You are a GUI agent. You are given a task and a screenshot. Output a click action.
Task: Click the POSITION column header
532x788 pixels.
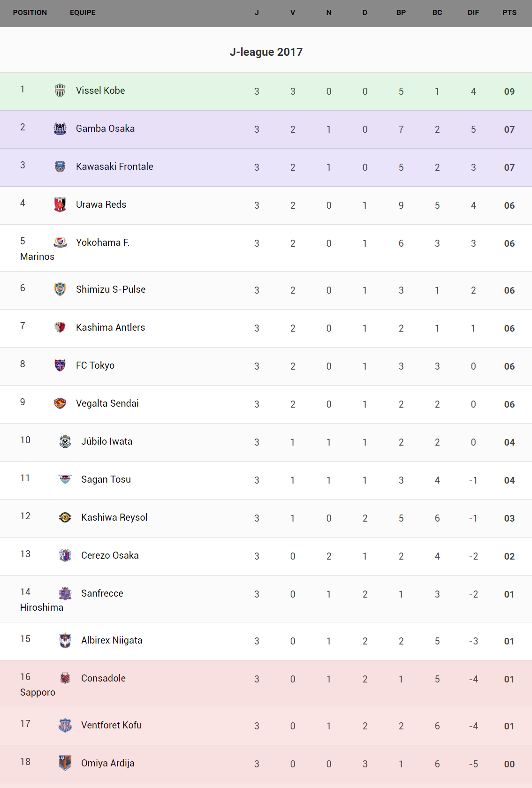(x=30, y=13)
